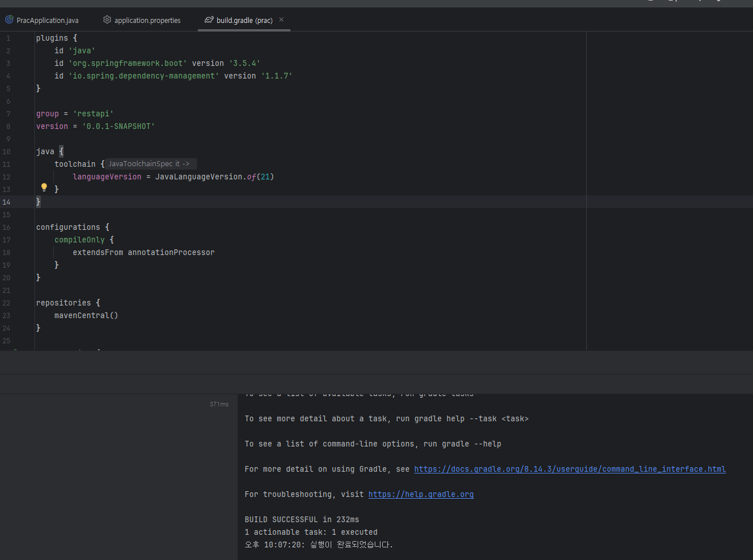Viewport: 753px width, 560px height.
Task: Open the https://help.gradle.org link
Action: point(421,494)
